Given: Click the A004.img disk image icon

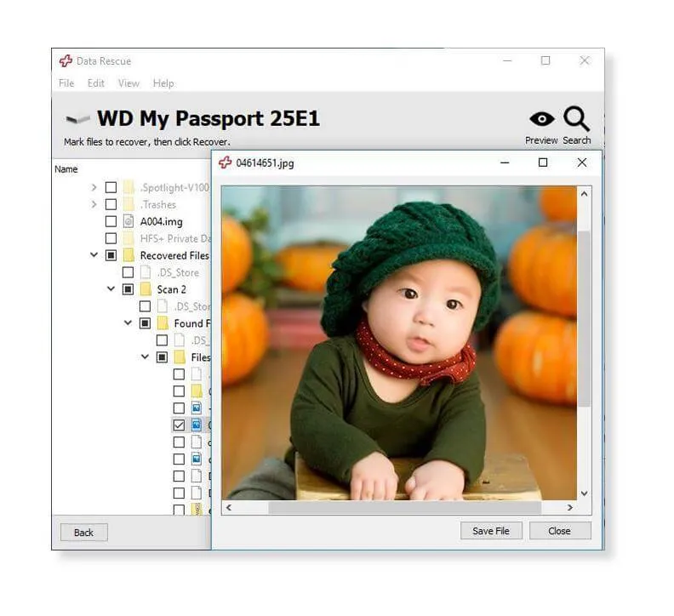Looking at the screenshot, I should 129,221.
